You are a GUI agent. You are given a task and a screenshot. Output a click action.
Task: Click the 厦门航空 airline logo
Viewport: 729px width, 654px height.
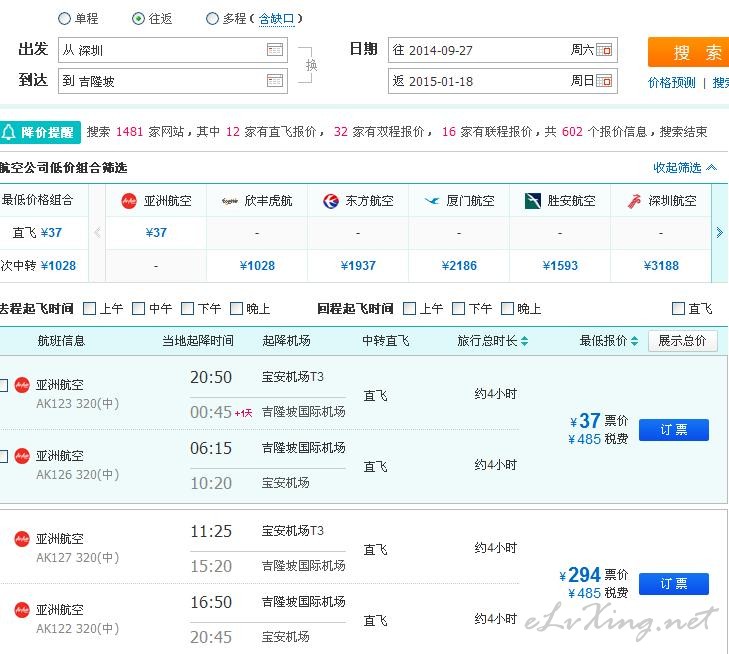[x=432, y=201]
